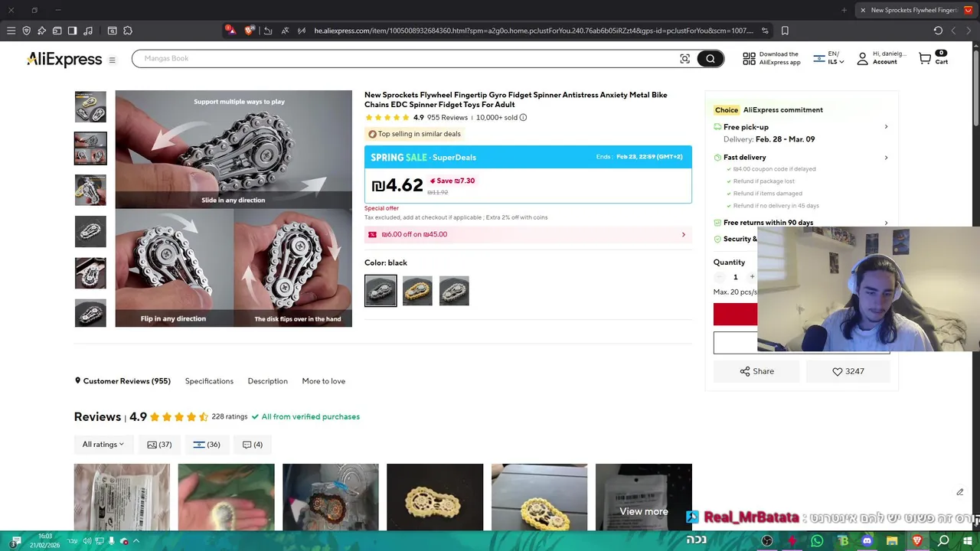980x551 pixels.
Task: Click the Share button
Action: tap(756, 371)
